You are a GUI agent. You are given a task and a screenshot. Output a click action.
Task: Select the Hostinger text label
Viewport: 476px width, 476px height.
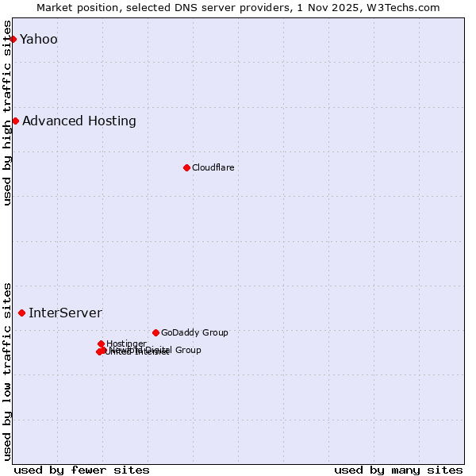pyautogui.click(x=126, y=344)
